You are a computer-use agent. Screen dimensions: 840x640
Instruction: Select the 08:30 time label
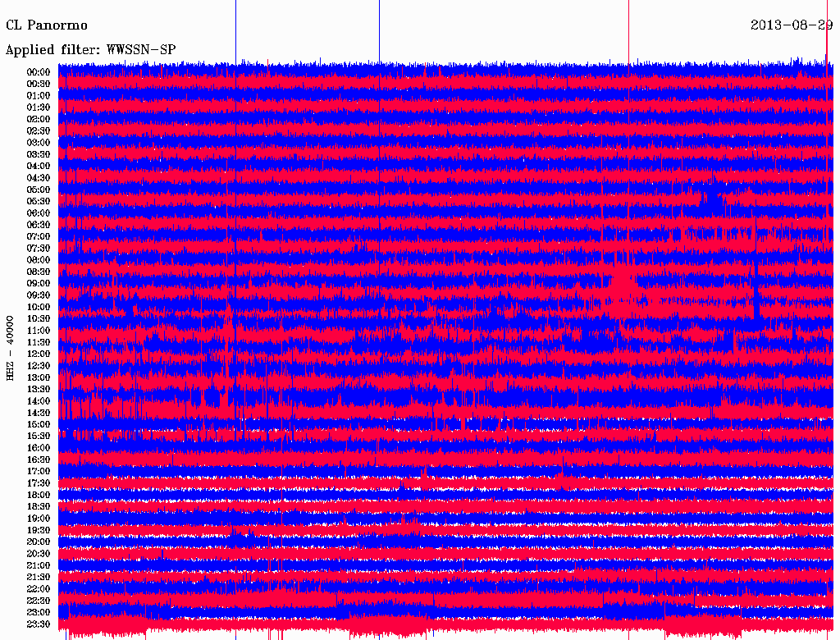39,272
